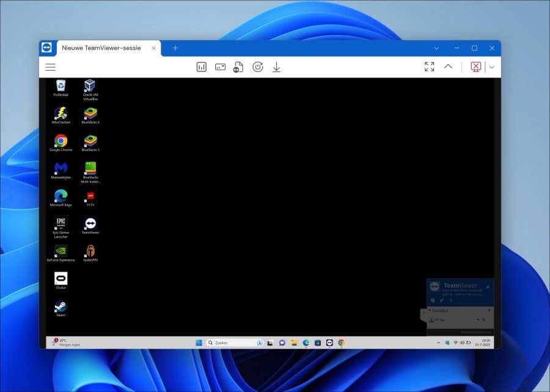This screenshot has width=550, height=392.
Task: Select the BlueStacks 5 desktop shortcut
Action: [90, 143]
